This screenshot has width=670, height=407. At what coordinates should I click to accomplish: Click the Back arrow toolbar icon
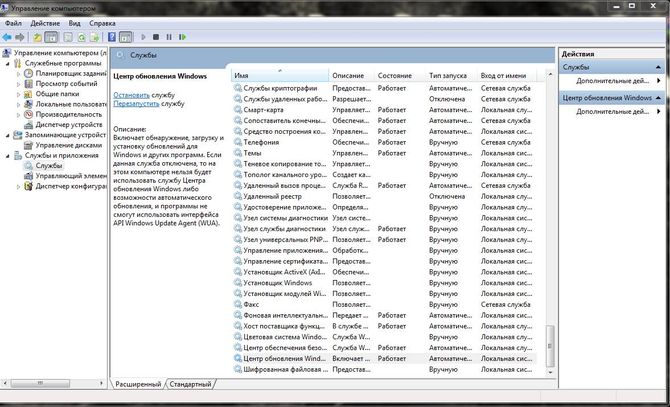click(x=7, y=37)
